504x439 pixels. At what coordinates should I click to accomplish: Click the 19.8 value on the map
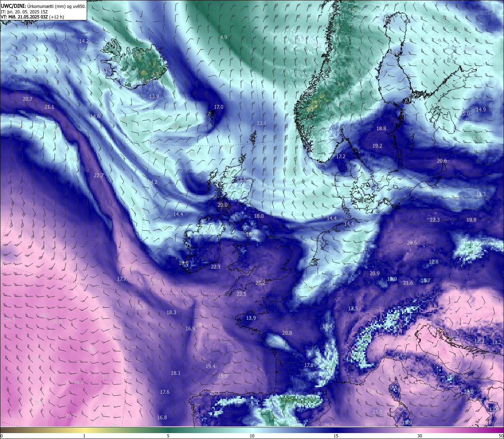point(471,220)
